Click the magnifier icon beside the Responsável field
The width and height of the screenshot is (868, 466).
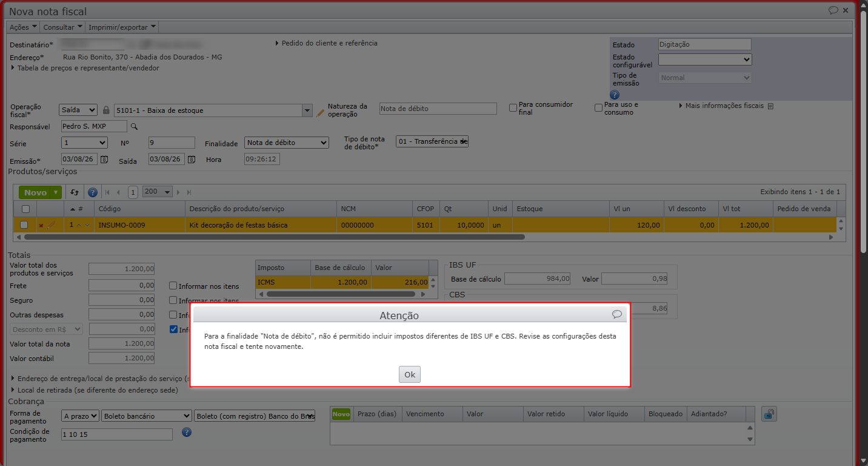(x=135, y=126)
